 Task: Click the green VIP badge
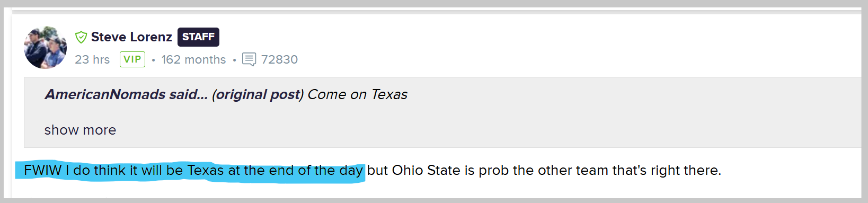coord(132,59)
